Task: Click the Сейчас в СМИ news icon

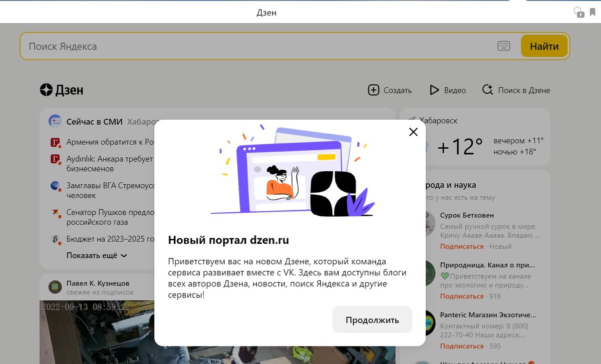Action: pos(55,121)
